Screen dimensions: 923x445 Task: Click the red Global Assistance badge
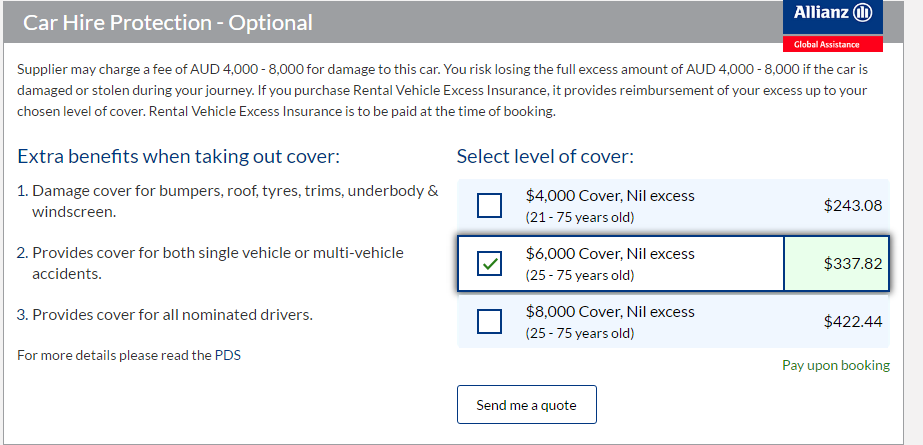point(833,45)
